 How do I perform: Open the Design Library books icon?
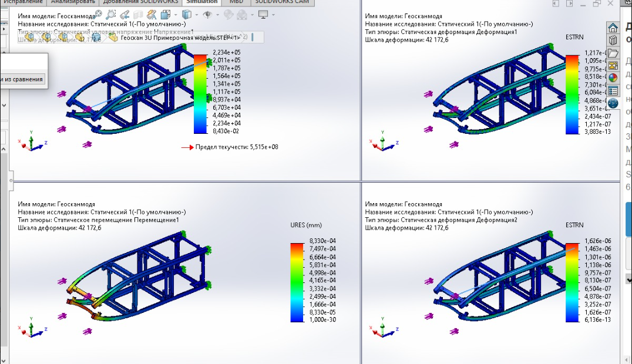point(613,41)
